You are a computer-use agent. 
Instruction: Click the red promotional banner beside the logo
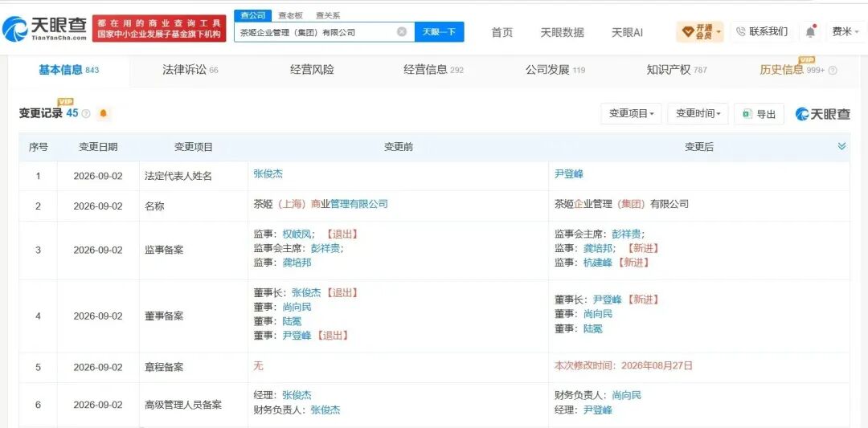159,28
